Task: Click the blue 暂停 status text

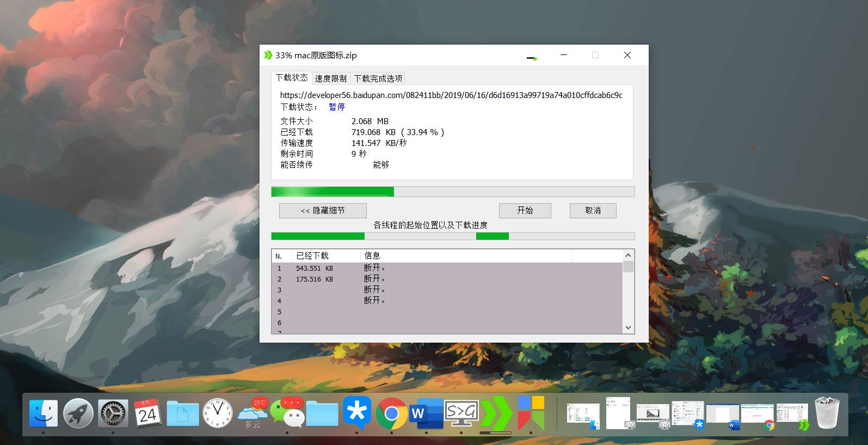Action: (x=337, y=107)
